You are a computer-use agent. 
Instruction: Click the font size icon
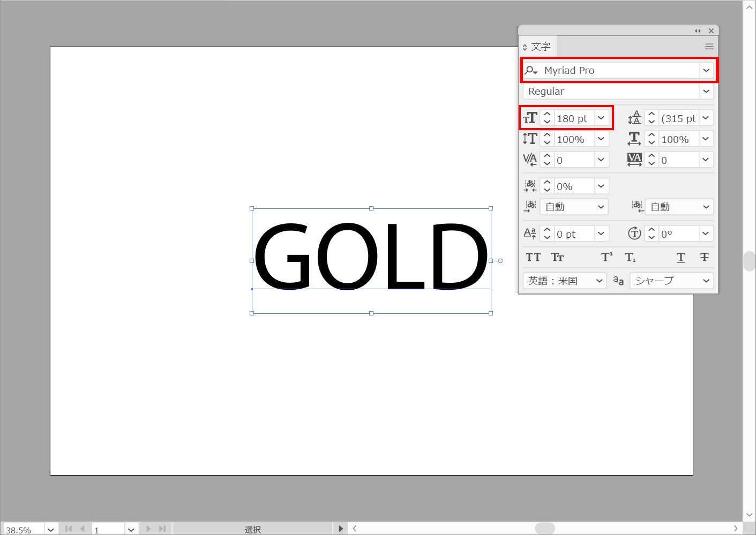click(x=530, y=118)
